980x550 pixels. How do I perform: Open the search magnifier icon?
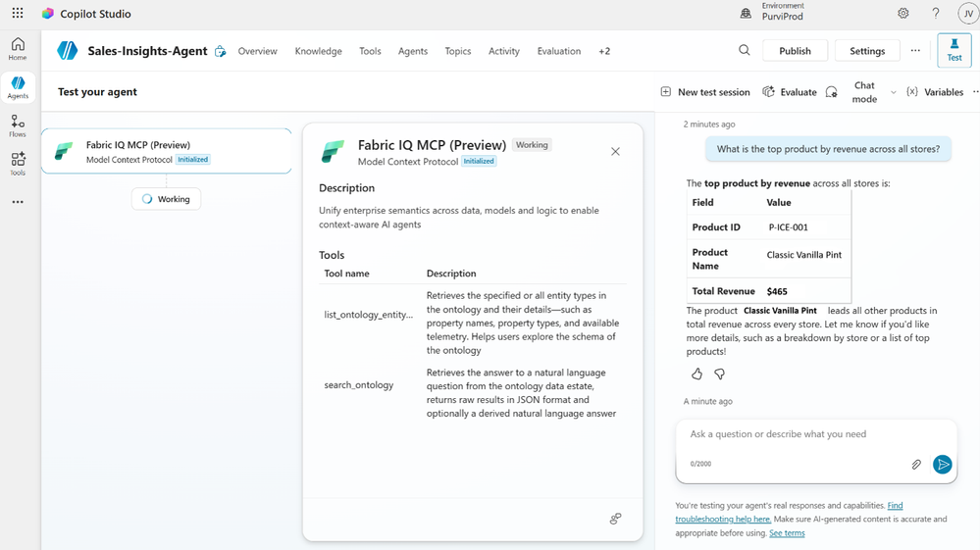point(744,51)
